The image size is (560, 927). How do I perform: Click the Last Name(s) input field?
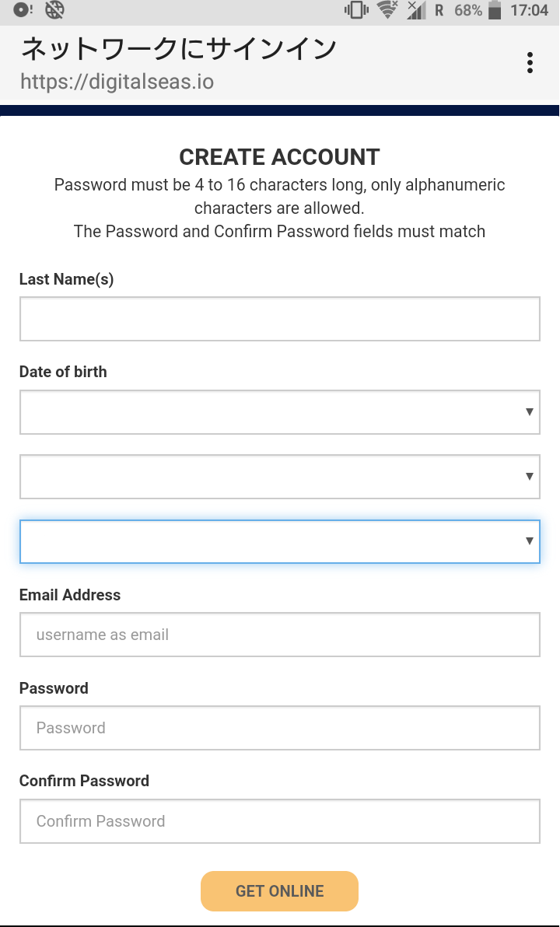click(280, 320)
